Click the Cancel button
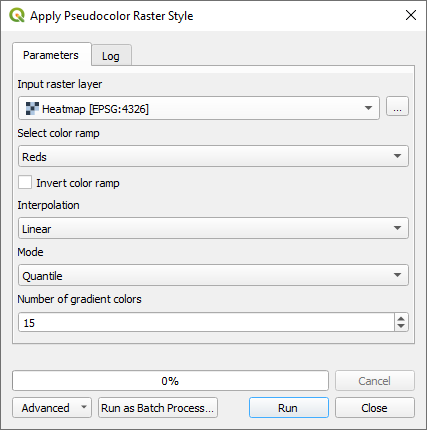 pos(375,381)
